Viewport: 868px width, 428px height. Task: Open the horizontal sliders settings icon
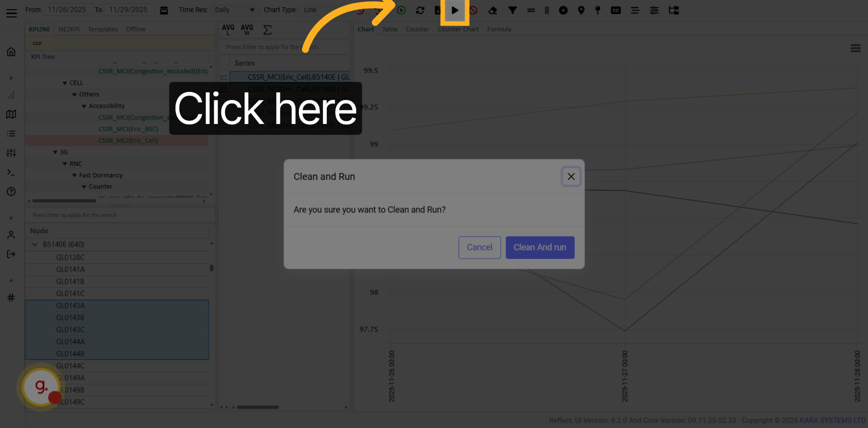(x=654, y=10)
